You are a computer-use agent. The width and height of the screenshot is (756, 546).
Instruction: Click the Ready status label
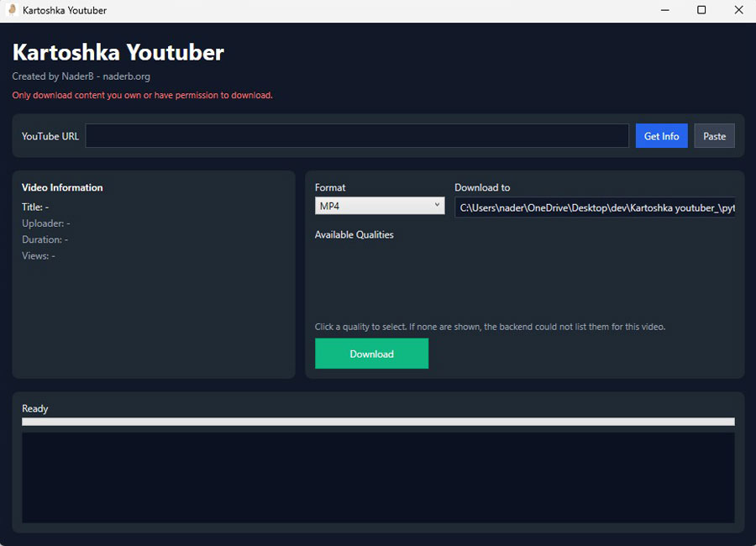[x=34, y=408]
